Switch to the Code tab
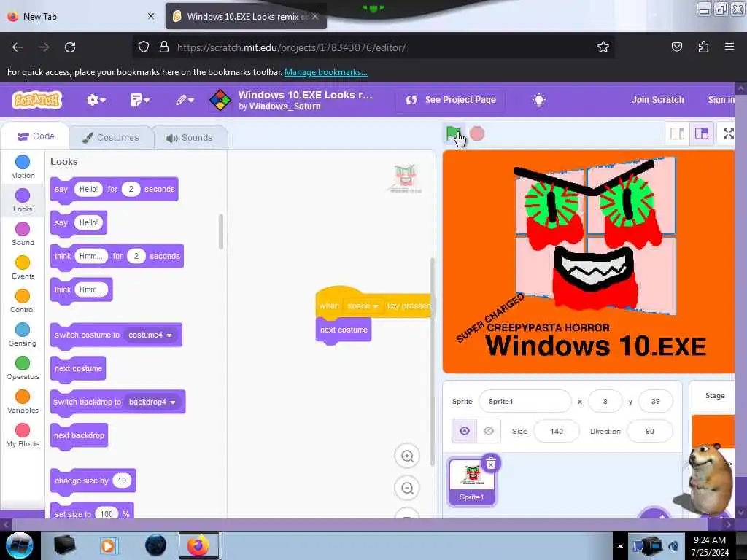747x560 pixels. pyautogui.click(x=36, y=136)
